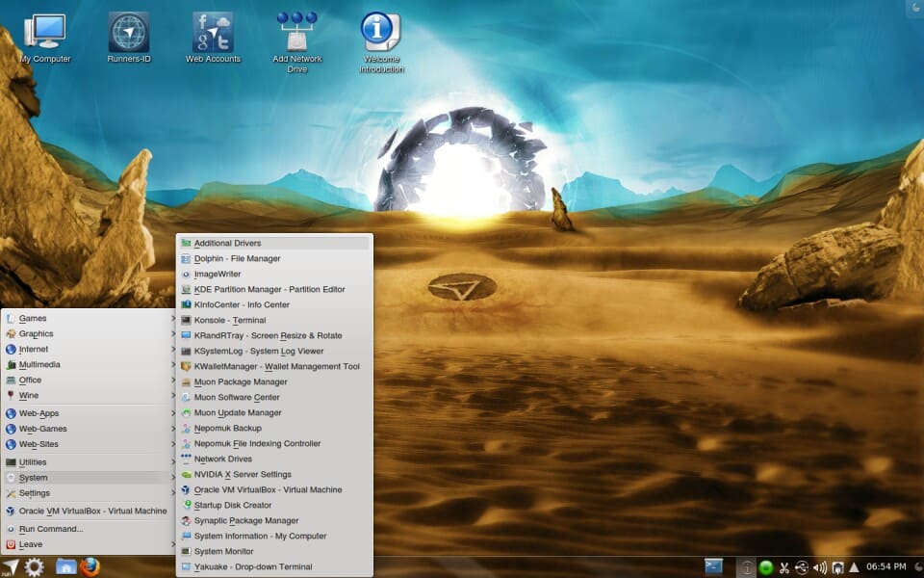Launch Additional Drivers

pyautogui.click(x=274, y=243)
